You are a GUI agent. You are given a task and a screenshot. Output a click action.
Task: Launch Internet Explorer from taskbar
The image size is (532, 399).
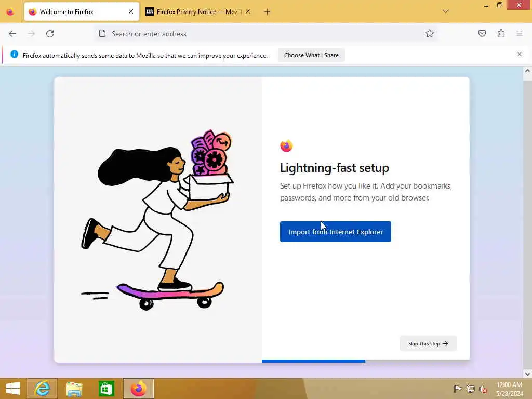click(42, 389)
